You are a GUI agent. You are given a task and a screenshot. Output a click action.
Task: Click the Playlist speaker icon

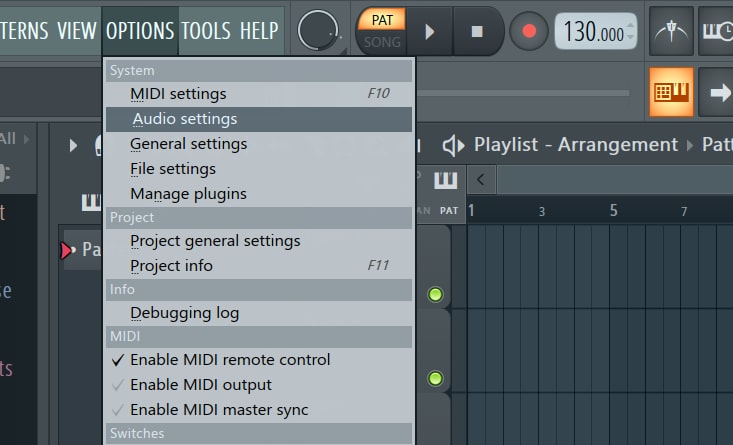click(x=453, y=145)
